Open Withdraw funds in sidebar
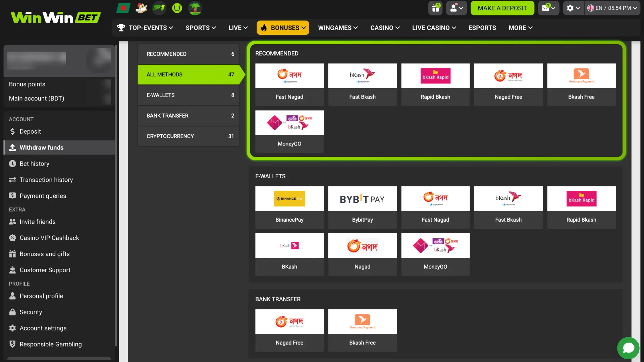The height and width of the screenshot is (362, 644). [59, 147]
